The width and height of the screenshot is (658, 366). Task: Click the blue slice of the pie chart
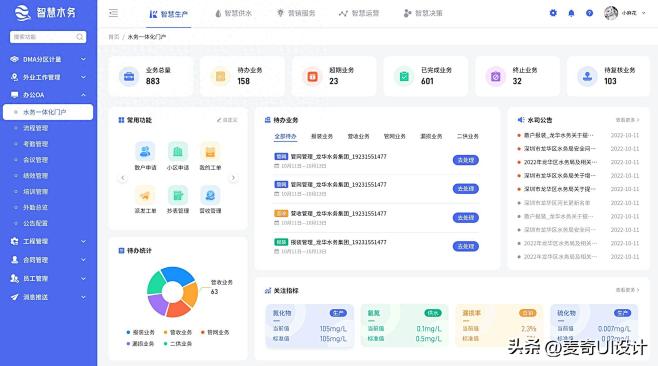click(x=178, y=275)
